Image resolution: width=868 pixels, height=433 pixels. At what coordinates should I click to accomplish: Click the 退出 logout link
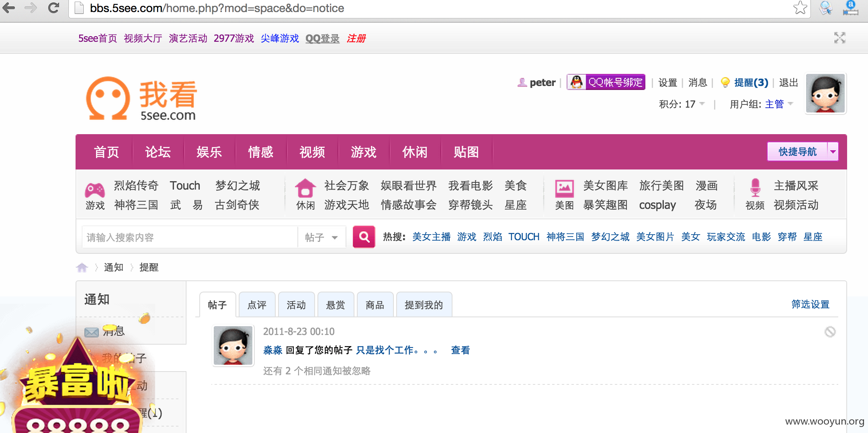pyautogui.click(x=788, y=82)
